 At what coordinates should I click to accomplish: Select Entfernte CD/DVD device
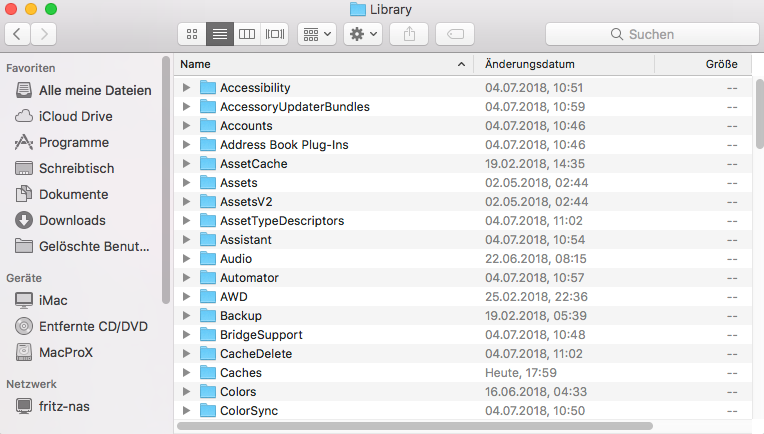tap(81, 326)
